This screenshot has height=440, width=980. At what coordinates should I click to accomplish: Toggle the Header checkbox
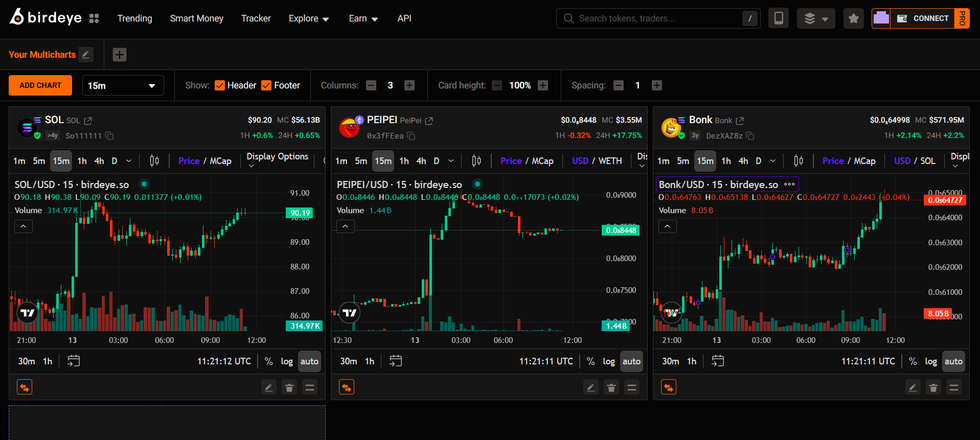220,85
